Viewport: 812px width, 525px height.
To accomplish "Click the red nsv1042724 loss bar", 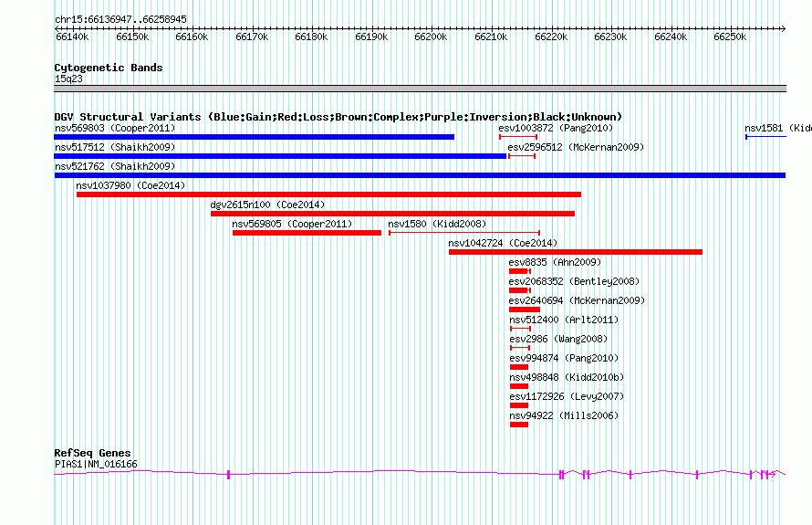I will point(576,252).
